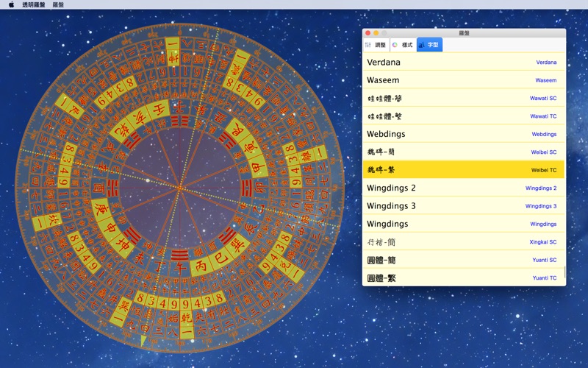The height and width of the screenshot is (368, 588).
Task: Pick the Wawati TC font
Action: tap(463, 116)
